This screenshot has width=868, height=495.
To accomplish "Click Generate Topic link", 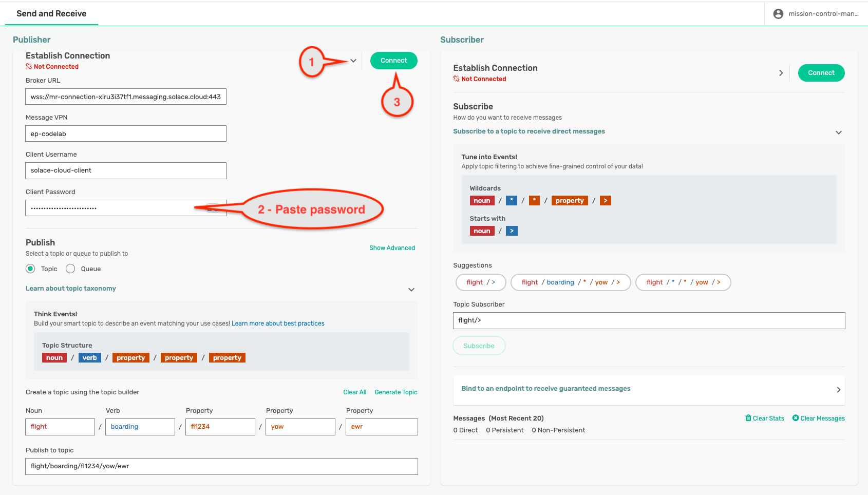I will point(395,392).
